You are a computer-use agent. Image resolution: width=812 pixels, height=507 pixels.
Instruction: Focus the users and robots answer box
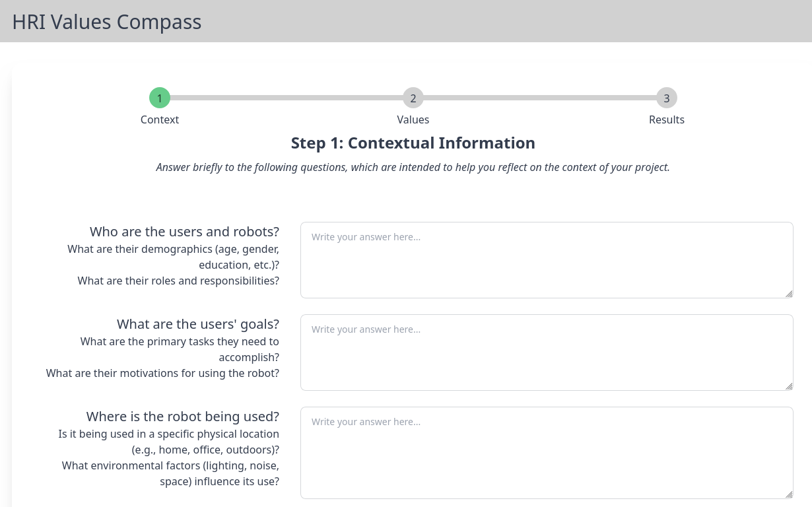tap(547, 260)
